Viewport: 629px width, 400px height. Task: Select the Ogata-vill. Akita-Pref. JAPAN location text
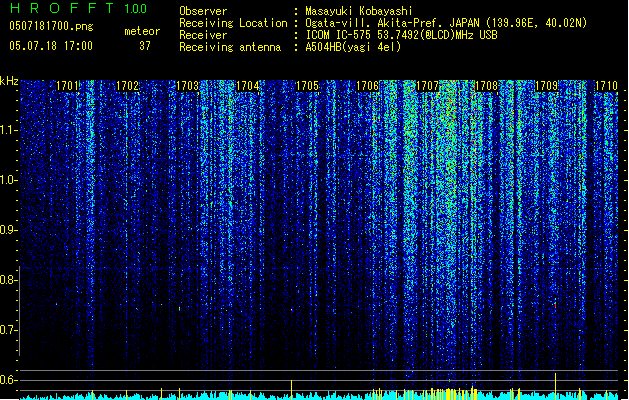coord(446,23)
